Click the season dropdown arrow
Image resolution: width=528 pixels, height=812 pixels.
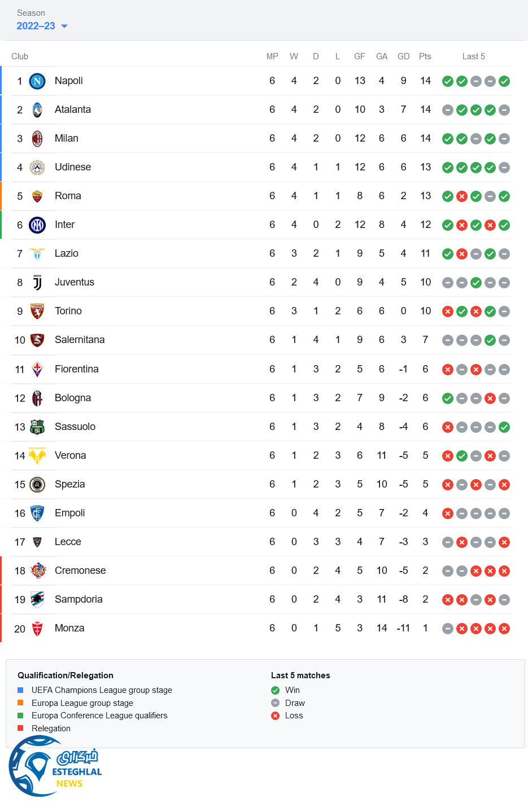(x=64, y=27)
